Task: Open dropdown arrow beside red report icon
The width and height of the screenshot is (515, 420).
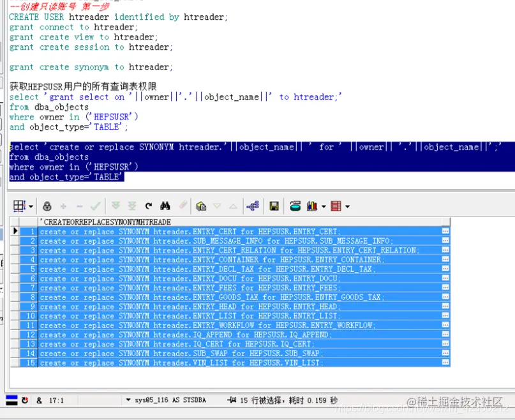Action: pyautogui.click(x=348, y=207)
